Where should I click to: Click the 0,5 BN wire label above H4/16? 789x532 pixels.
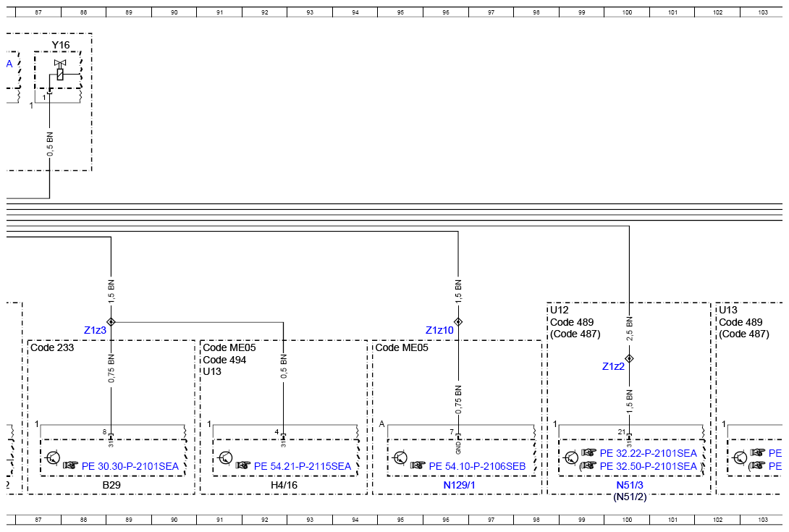[284, 366]
